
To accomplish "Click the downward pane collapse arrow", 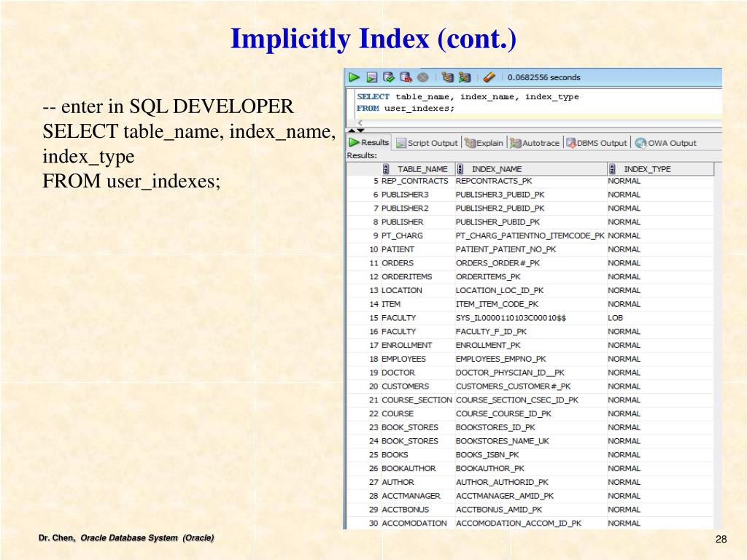I will [360, 131].
